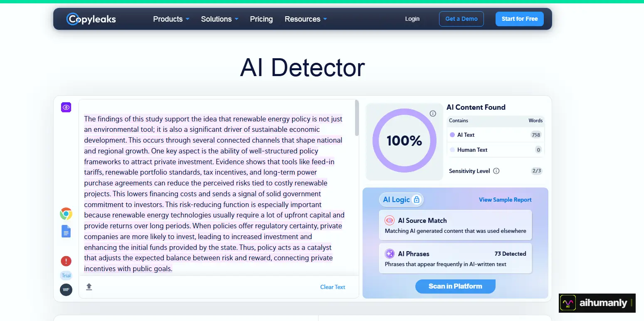Click the AI Content Found heading
The height and width of the screenshot is (321, 644).
pos(476,107)
